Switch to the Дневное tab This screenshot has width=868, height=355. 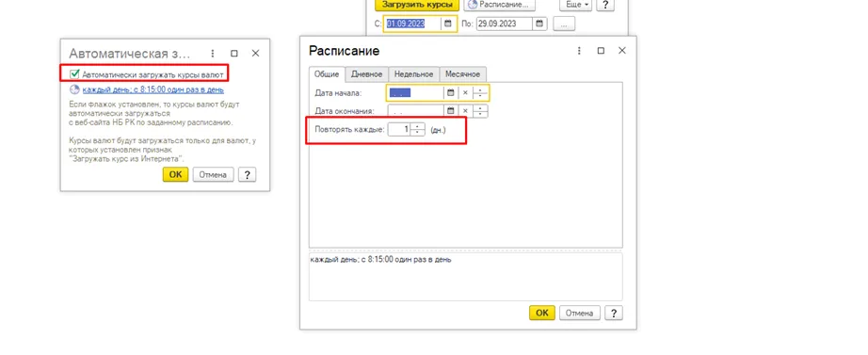coord(366,74)
